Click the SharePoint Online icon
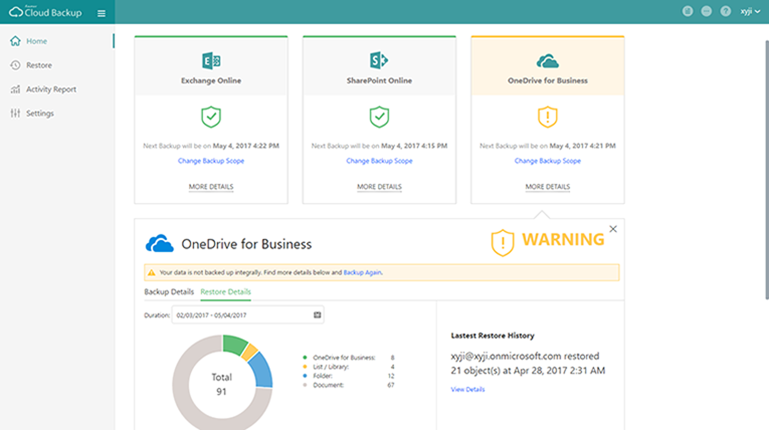The image size is (769, 430). click(379, 60)
